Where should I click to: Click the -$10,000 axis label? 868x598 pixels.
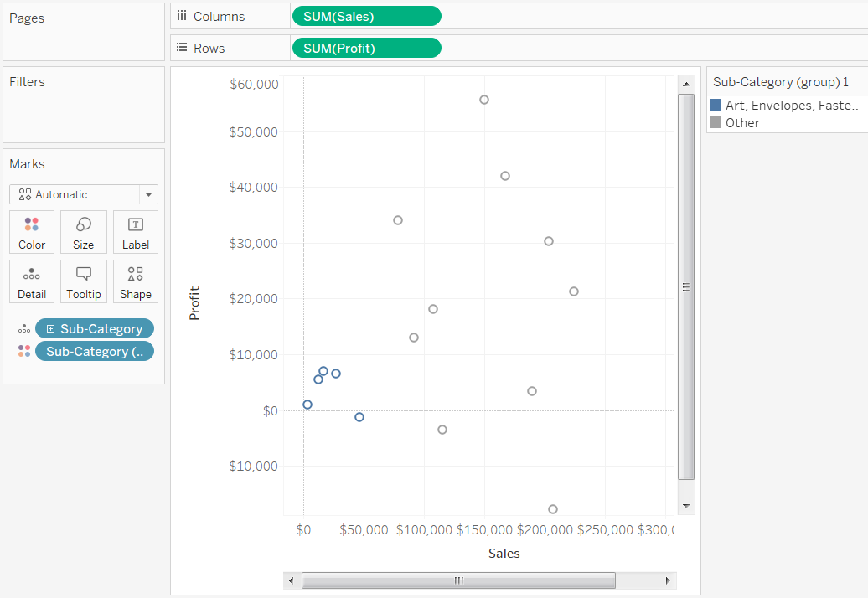point(251,466)
